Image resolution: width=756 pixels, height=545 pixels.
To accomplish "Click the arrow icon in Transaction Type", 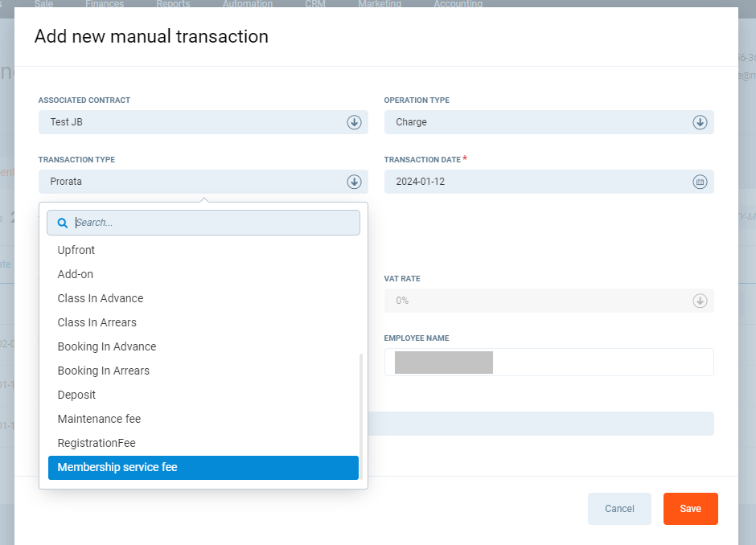I will 354,182.
